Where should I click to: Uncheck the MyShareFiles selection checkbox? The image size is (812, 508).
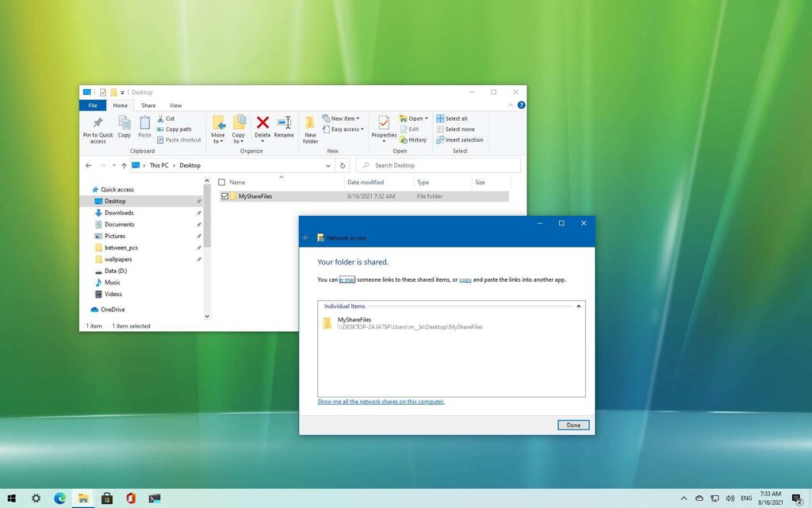pyautogui.click(x=224, y=196)
